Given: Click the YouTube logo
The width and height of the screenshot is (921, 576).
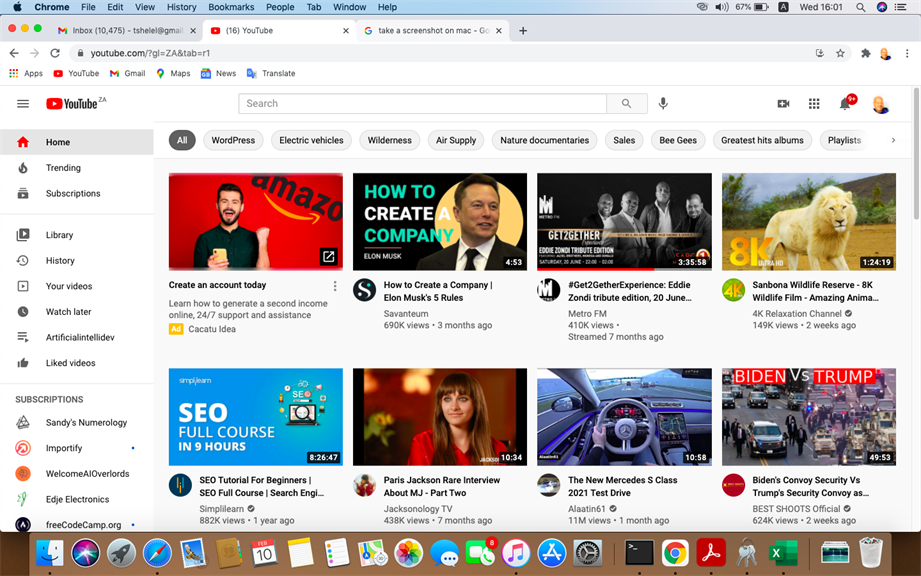Looking at the screenshot, I should [x=72, y=104].
